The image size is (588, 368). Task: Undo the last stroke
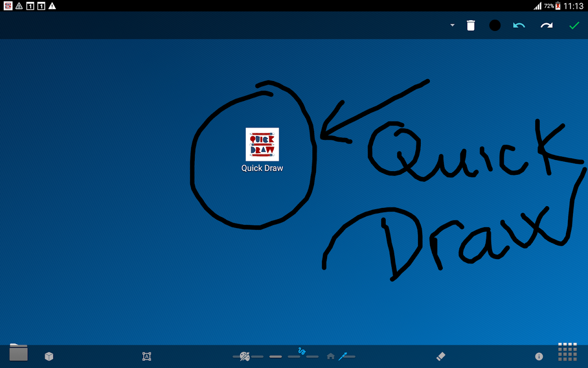[x=519, y=25]
